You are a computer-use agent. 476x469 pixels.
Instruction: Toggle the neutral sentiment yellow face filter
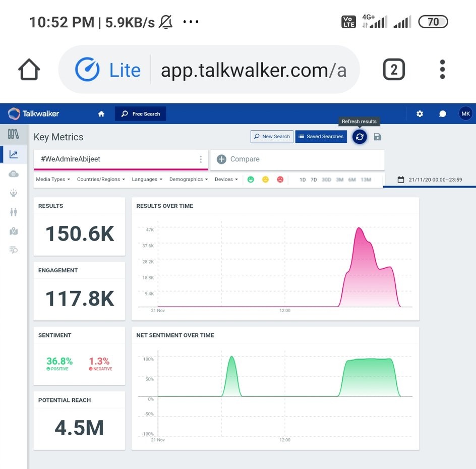click(x=265, y=180)
